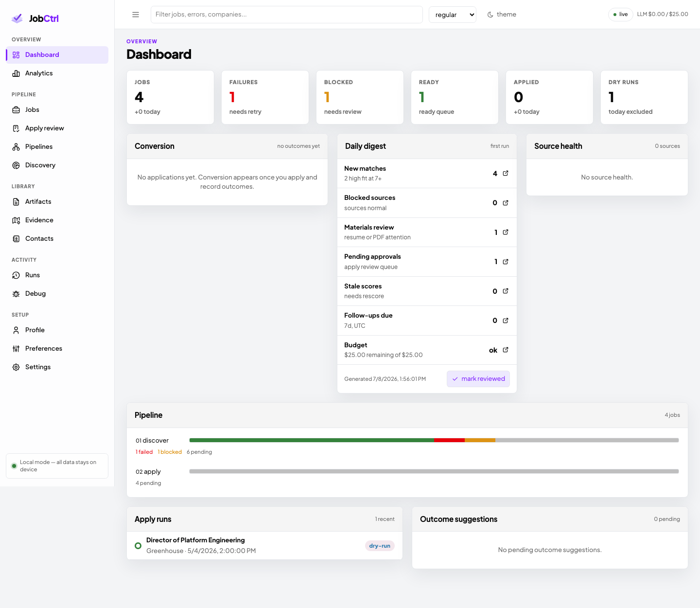This screenshot has height=608, width=700.
Task: Click the '6 pending' discover label
Action: 199,452
